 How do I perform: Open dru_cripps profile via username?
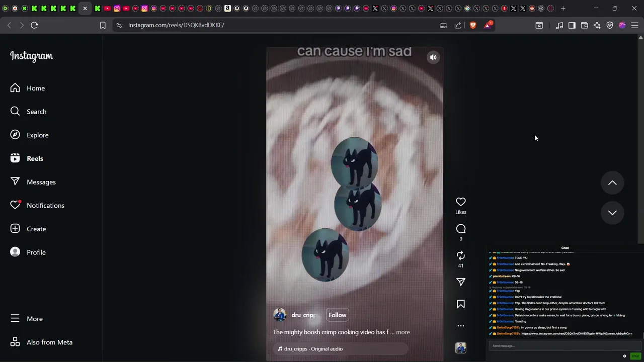303,315
